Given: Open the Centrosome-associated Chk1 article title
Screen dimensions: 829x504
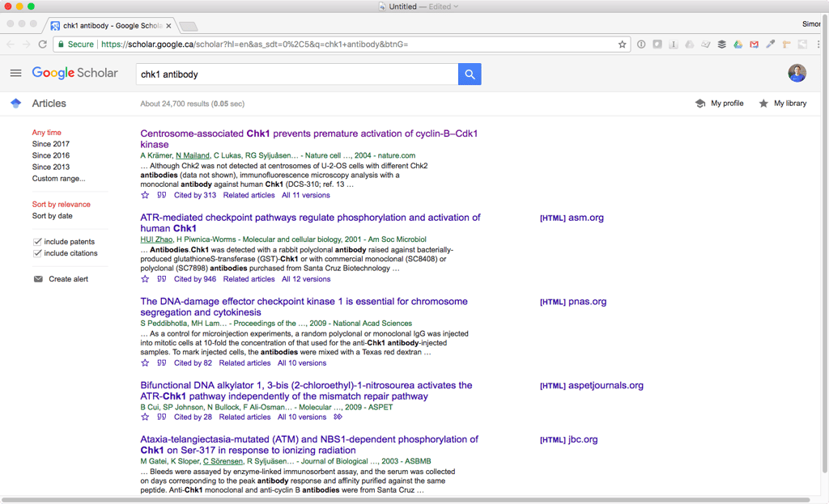Looking at the screenshot, I should pyautogui.click(x=308, y=139).
